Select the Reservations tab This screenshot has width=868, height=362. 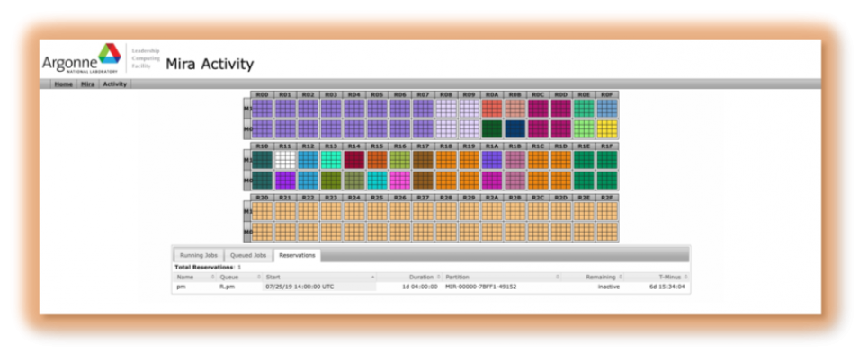click(297, 255)
